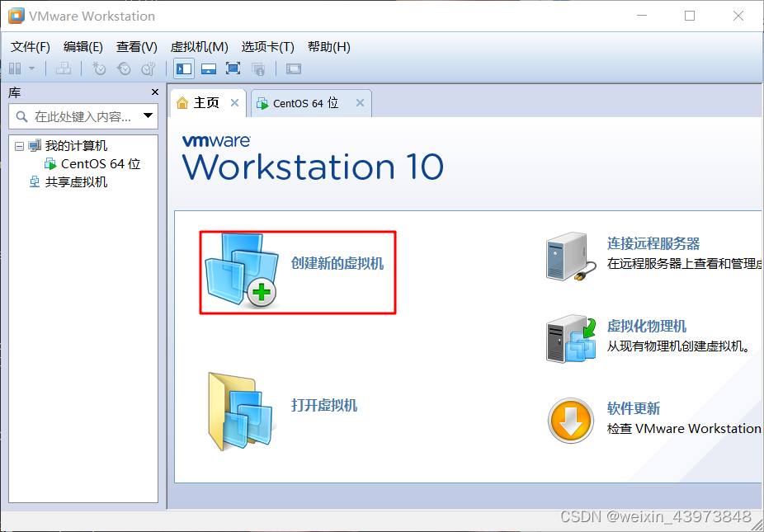The image size is (764, 532).
Task: Click the power/suspend toolbar icon
Action: click(x=15, y=68)
